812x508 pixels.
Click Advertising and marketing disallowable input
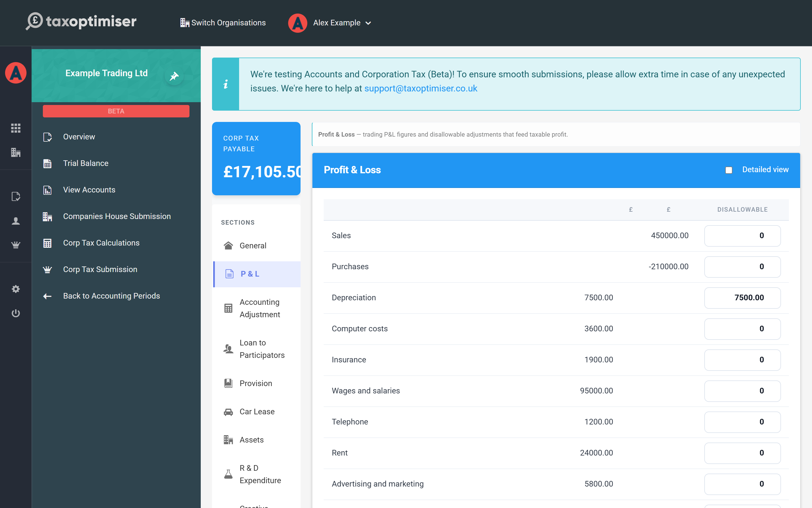click(x=743, y=484)
